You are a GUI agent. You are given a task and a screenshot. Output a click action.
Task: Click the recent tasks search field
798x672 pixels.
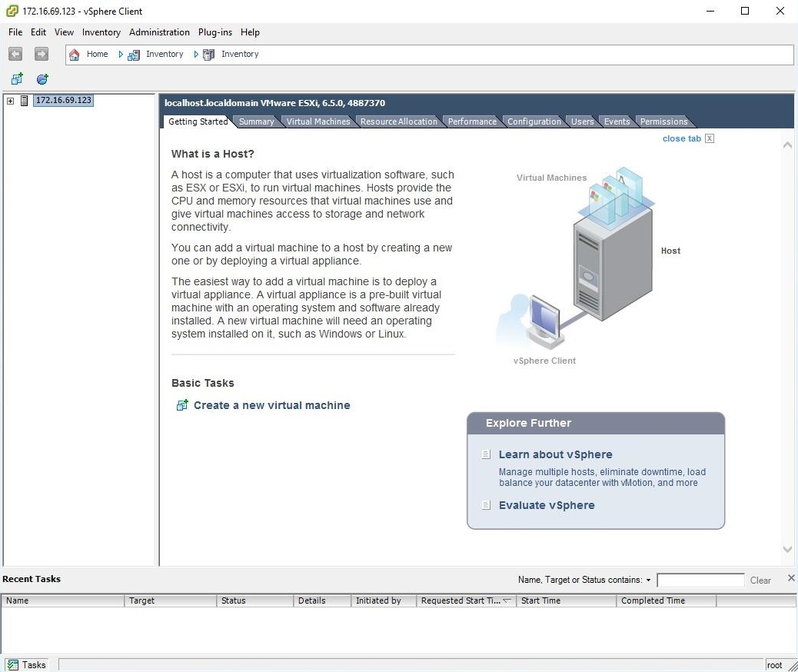coord(700,580)
